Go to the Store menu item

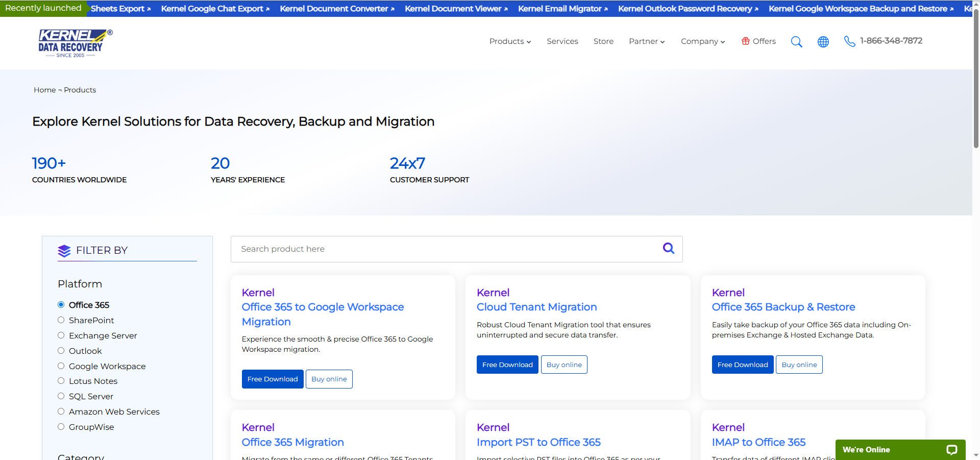(603, 41)
